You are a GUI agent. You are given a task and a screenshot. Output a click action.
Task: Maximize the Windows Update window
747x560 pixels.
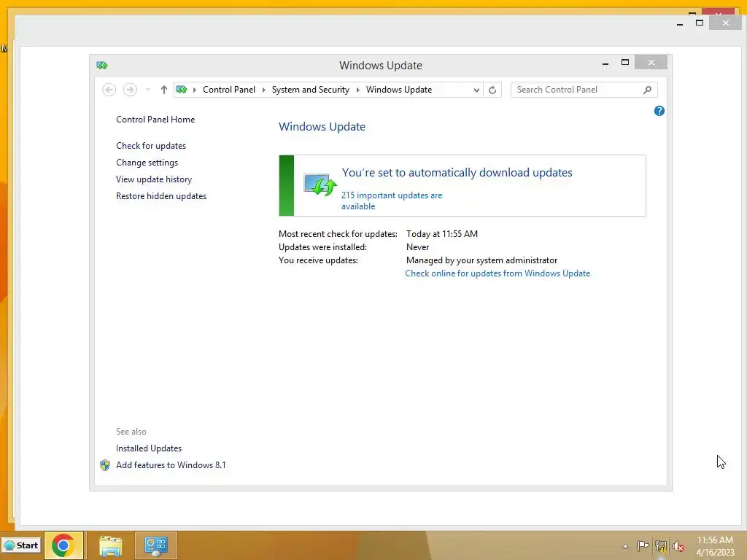point(625,63)
